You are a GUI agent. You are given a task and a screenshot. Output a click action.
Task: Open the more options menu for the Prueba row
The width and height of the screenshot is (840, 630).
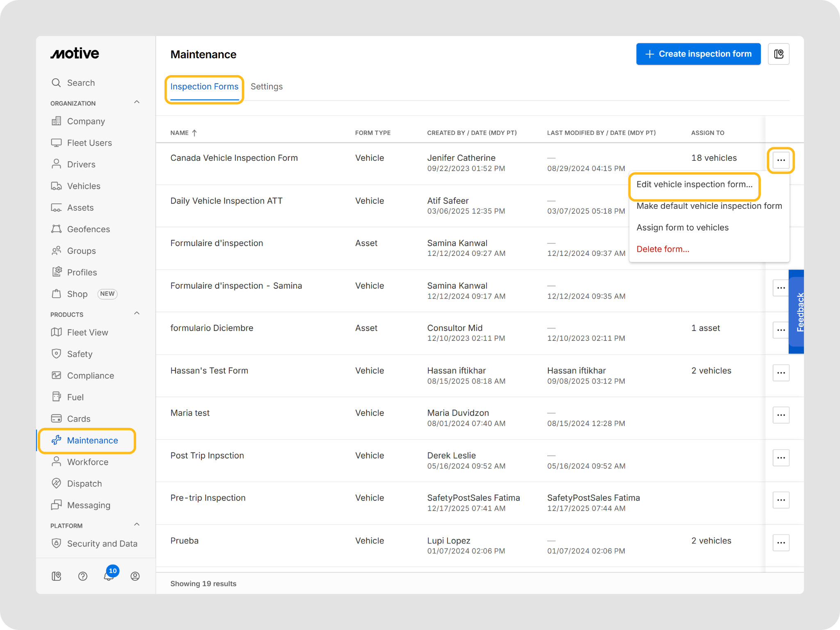point(781,543)
